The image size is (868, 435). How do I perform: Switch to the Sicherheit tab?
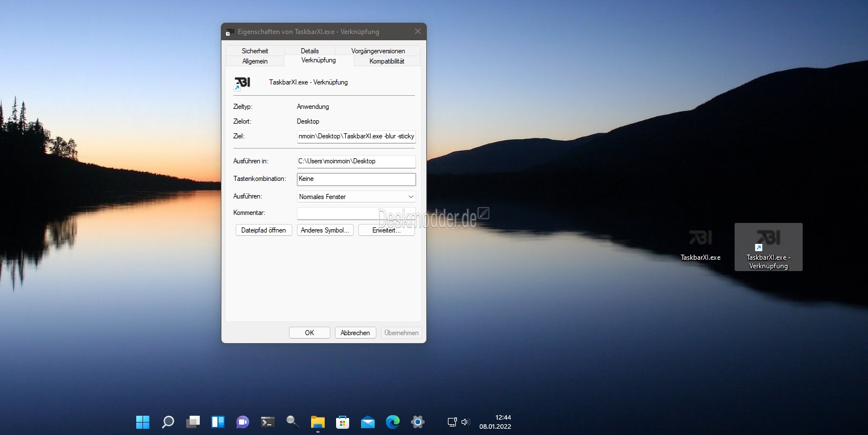coord(255,50)
